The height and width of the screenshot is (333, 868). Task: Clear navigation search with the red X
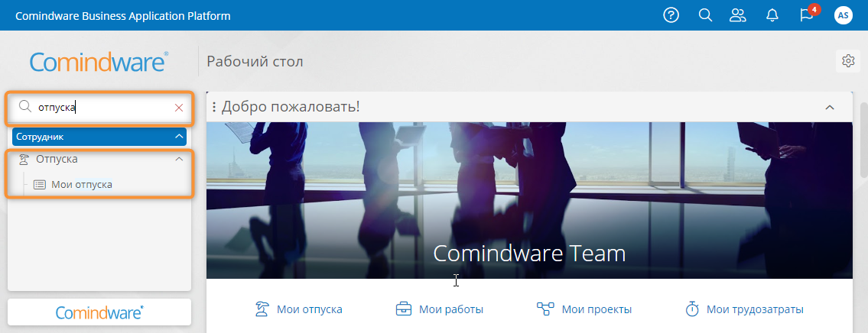pos(179,108)
